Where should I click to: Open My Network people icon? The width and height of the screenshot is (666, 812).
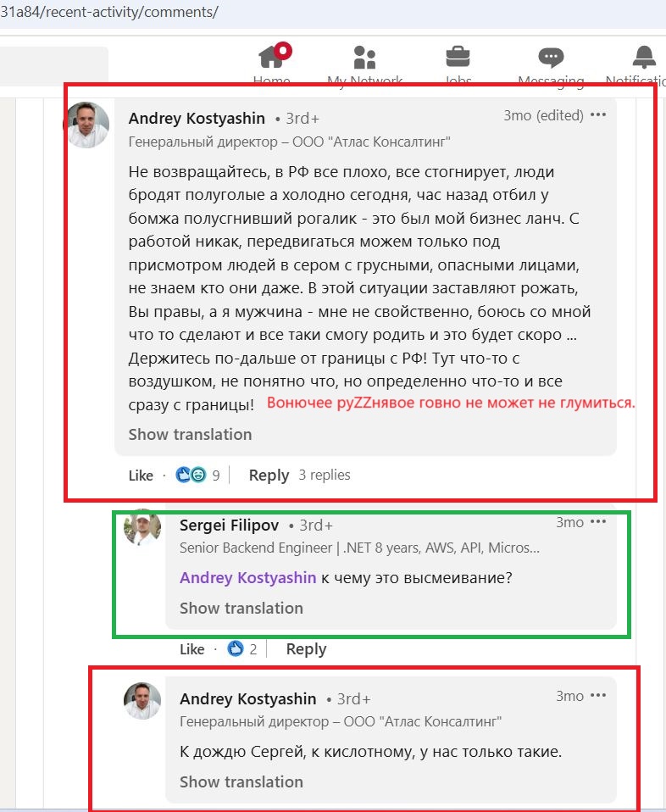pyautogui.click(x=364, y=57)
